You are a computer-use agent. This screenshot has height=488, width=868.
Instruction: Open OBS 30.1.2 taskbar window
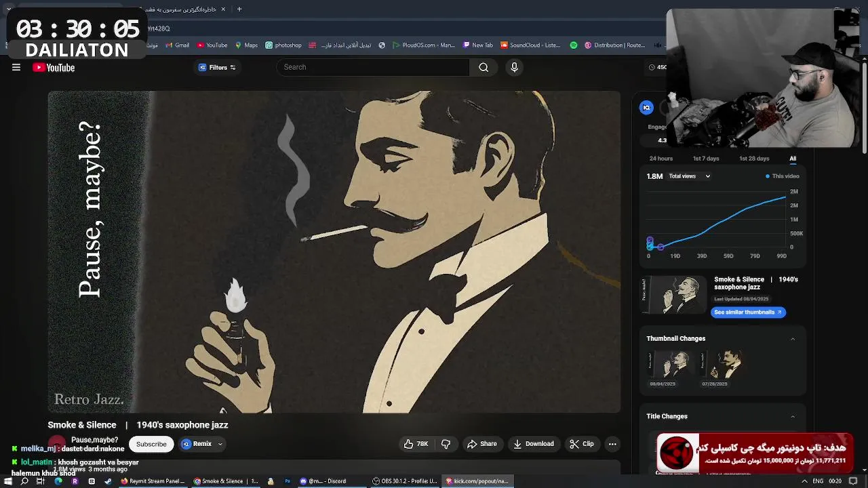point(405,481)
